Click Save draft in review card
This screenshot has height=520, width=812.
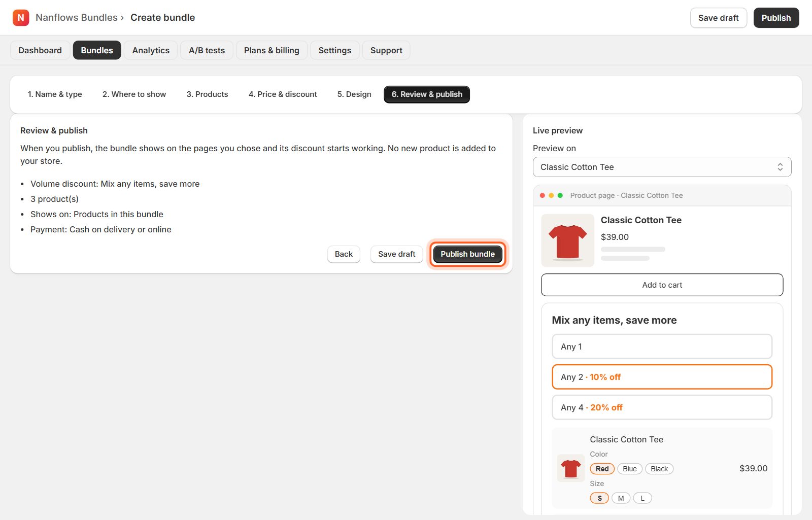pos(396,254)
